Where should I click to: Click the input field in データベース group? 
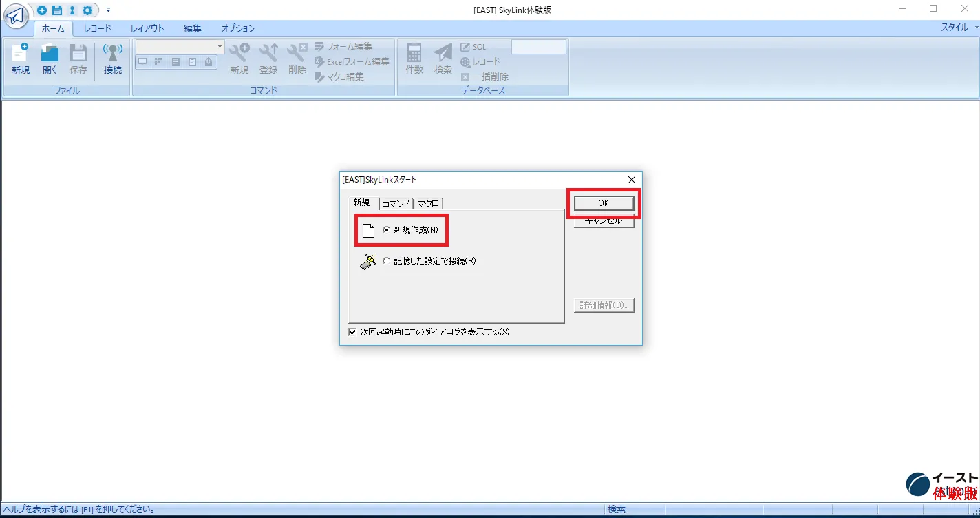point(538,47)
